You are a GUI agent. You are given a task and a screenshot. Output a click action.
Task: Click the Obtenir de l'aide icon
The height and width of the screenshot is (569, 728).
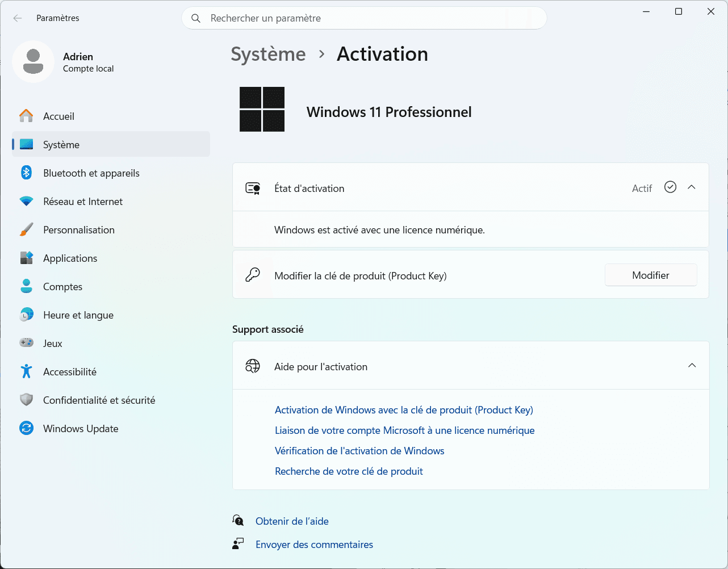coord(238,520)
